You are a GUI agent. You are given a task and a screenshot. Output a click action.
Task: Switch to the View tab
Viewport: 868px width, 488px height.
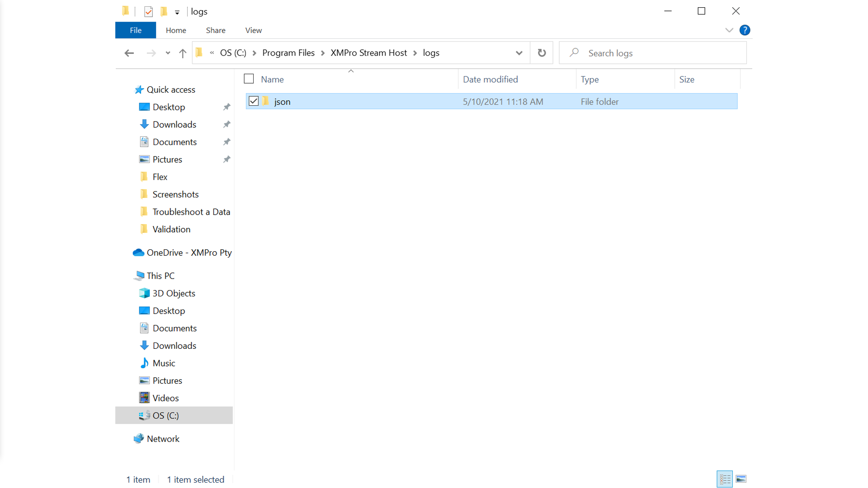(x=253, y=30)
